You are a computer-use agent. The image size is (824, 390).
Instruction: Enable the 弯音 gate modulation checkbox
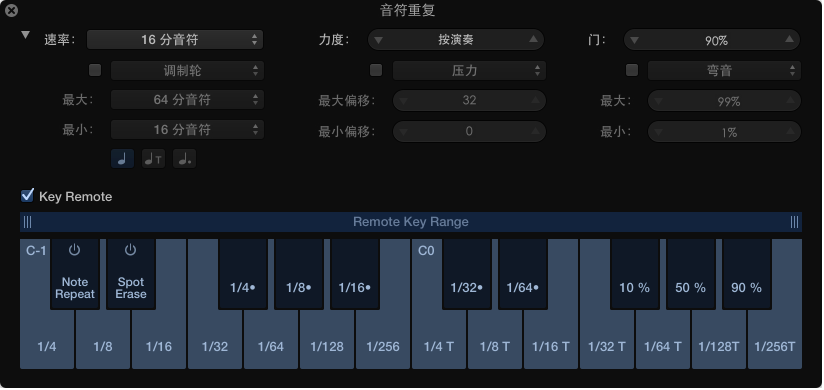[632, 70]
